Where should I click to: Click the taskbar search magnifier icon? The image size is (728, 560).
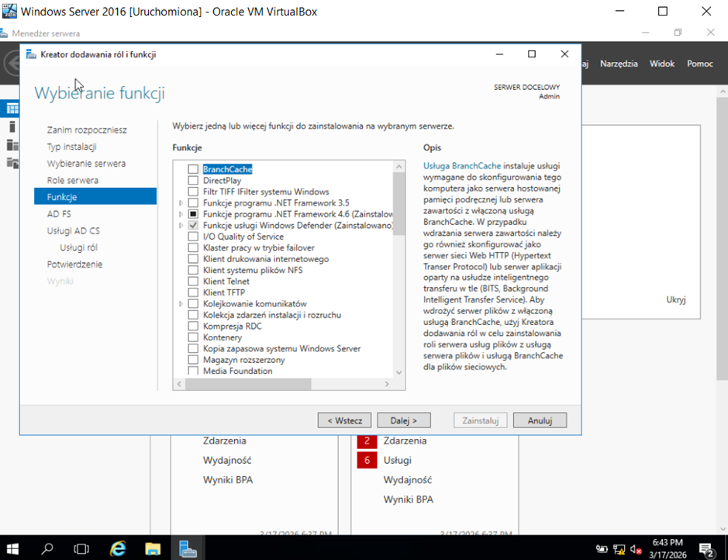(x=48, y=548)
